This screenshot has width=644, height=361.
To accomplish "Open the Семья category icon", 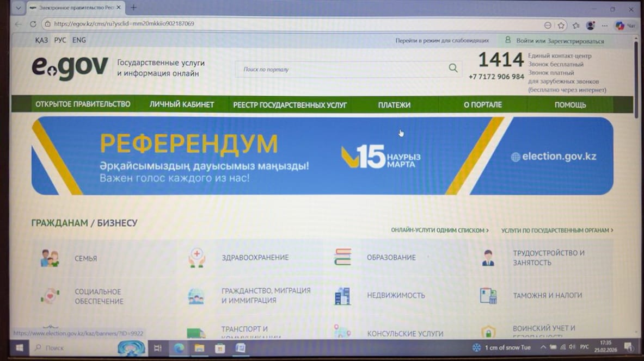I will click(x=50, y=258).
